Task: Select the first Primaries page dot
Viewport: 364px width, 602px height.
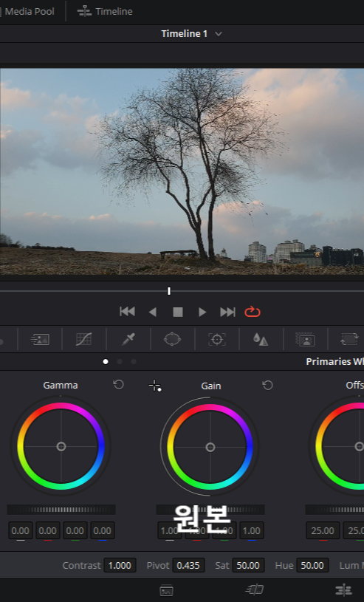Action: [x=106, y=362]
